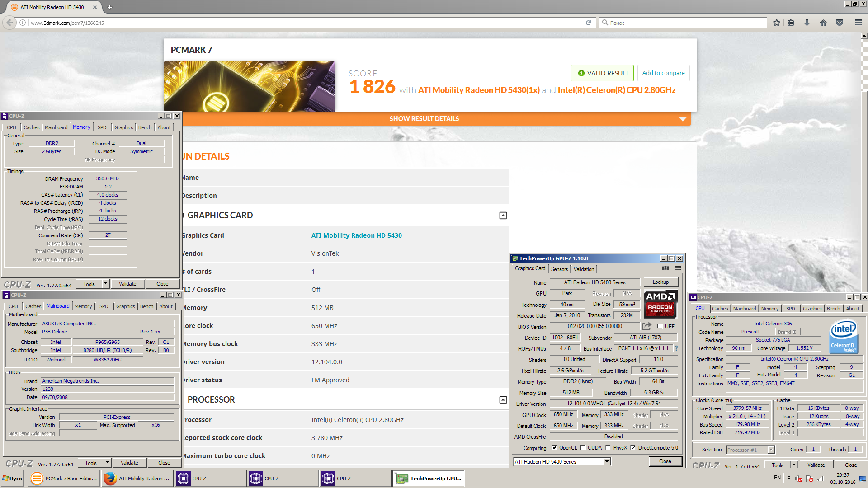Open Tools dropdown arrow in Mainboard CPU-Z window

pyautogui.click(x=107, y=463)
